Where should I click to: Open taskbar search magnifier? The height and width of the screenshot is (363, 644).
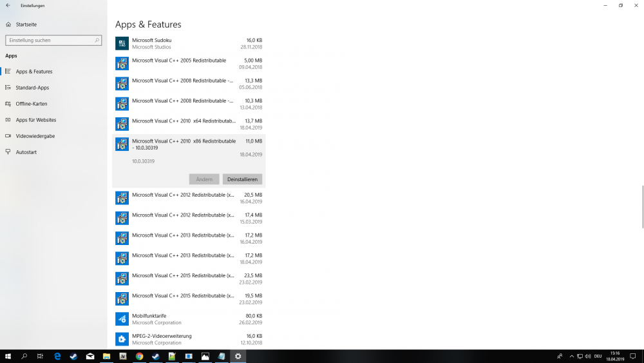click(24, 357)
